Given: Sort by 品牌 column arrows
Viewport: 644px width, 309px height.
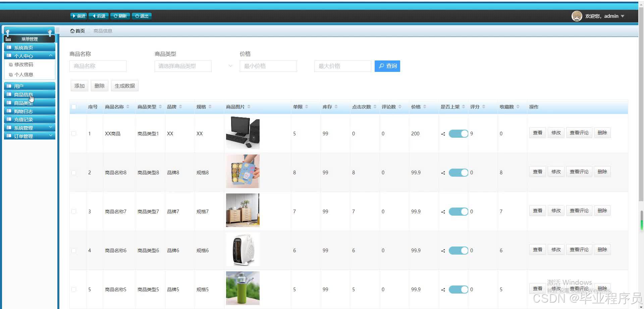Looking at the screenshot, I should [x=180, y=107].
